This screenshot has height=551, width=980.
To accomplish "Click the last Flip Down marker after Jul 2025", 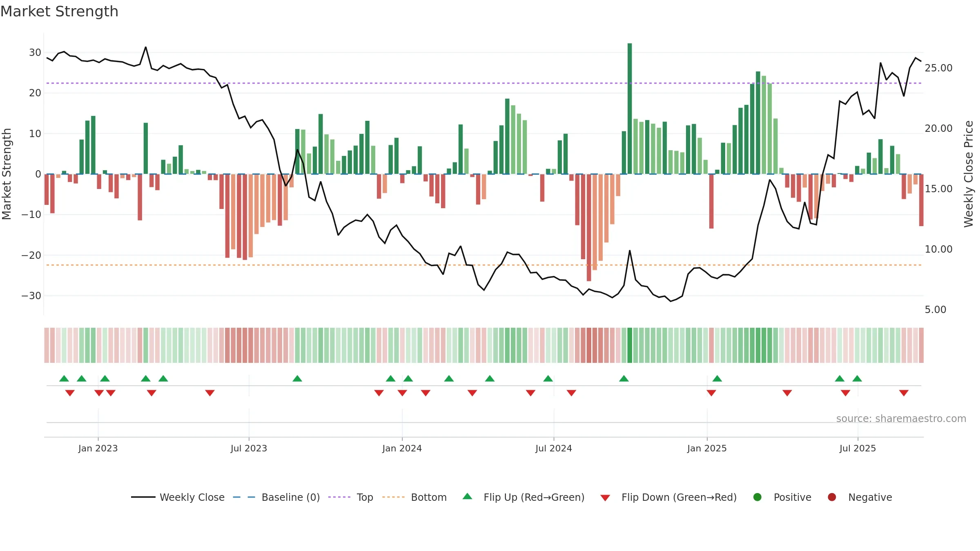I will (x=904, y=393).
